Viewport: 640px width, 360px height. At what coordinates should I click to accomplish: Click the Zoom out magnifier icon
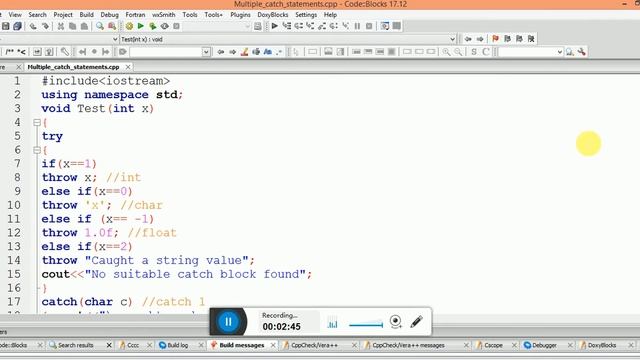(458, 52)
